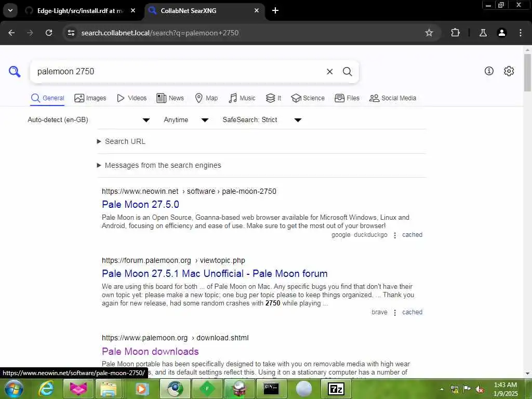Switch to the It category
The height and width of the screenshot is (399, 532).
[x=273, y=98]
